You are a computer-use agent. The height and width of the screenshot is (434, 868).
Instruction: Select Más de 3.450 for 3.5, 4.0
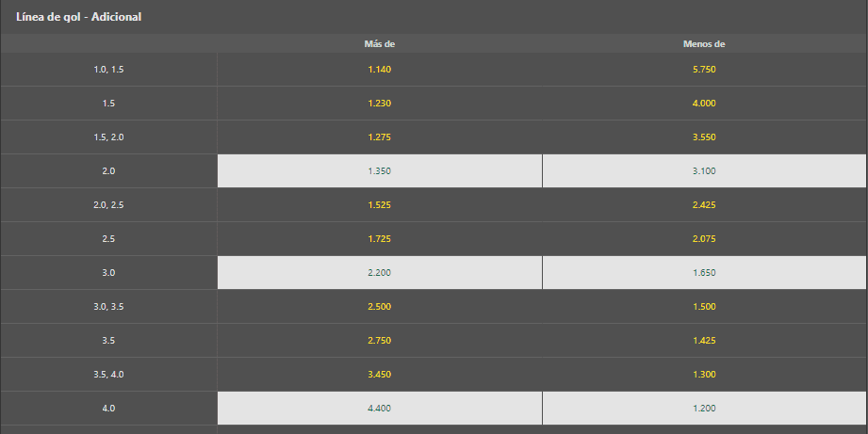pyautogui.click(x=379, y=375)
